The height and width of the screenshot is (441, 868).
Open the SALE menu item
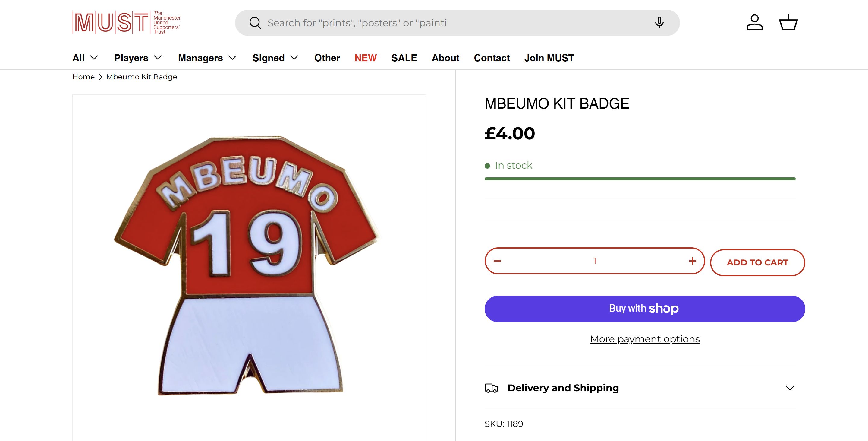tap(404, 58)
